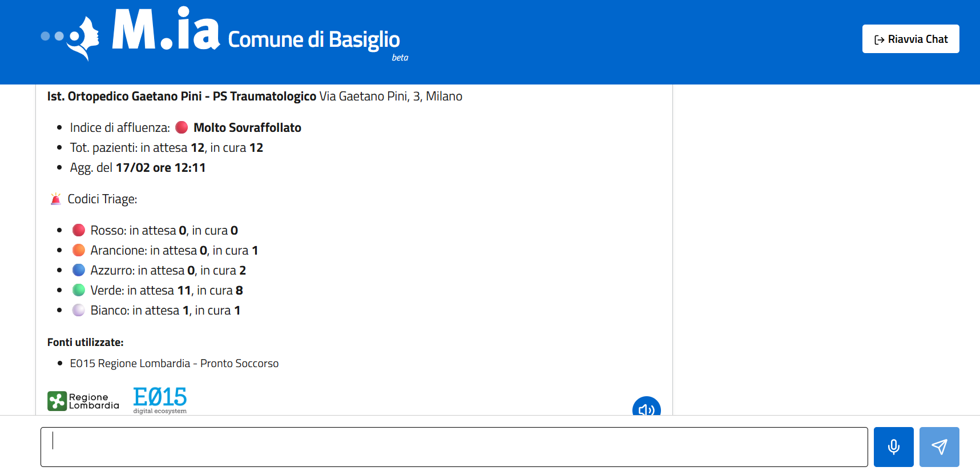Viewport: 980px width, 475px height.
Task: Click the red Rosso triage code circle
Action: 79,230
